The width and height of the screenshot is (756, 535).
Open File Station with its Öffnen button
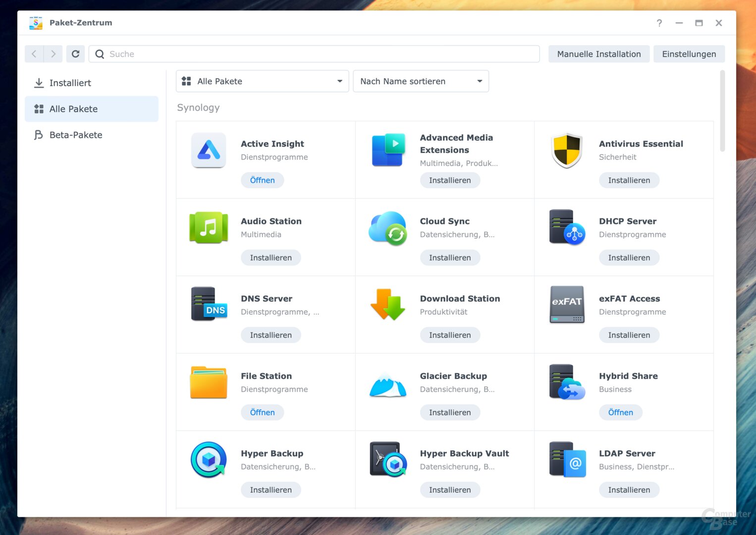[x=263, y=412]
